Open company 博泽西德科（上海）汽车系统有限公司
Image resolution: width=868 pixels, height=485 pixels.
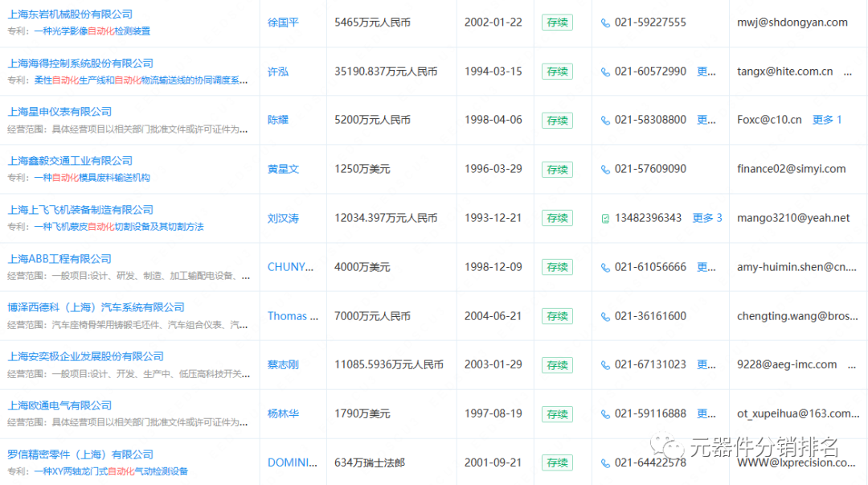96,307
